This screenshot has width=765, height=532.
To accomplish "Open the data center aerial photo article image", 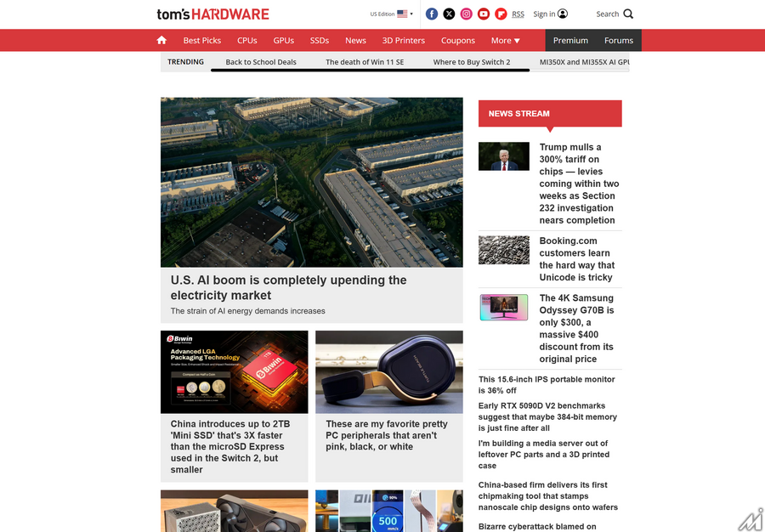I will coord(312,182).
